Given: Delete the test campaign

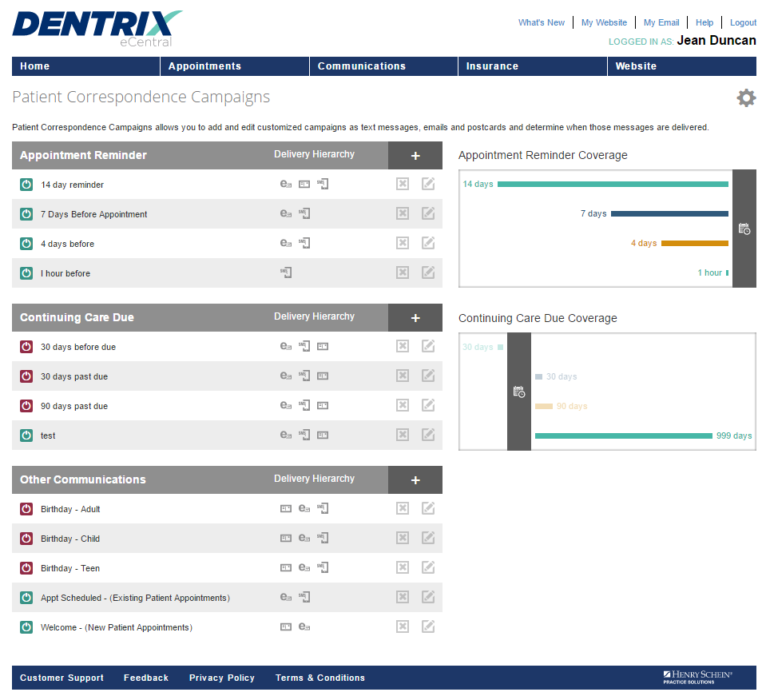Looking at the screenshot, I should click(x=403, y=435).
